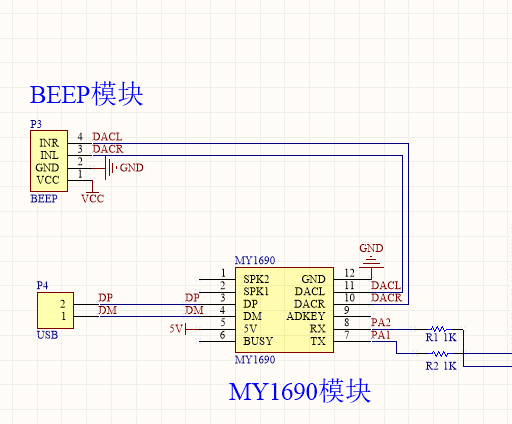Select the ADKEY pin name in MY1690
Viewport: 512px width, 424px height.
306,316
